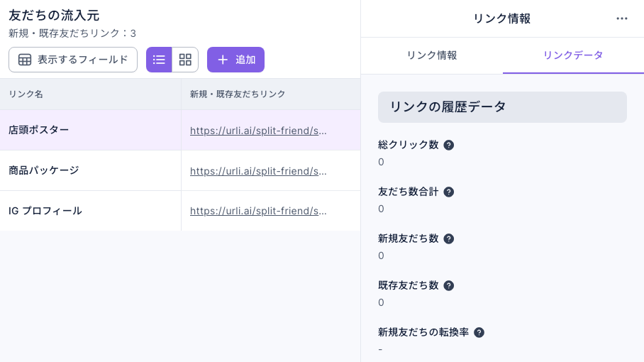Click the 友だち数合計 label
This screenshot has height=362, width=644.
coord(409,192)
